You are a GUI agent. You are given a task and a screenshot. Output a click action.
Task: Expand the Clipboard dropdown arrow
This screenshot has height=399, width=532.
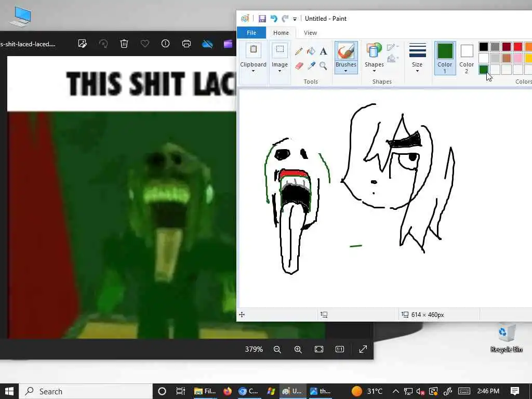[253, 71]
